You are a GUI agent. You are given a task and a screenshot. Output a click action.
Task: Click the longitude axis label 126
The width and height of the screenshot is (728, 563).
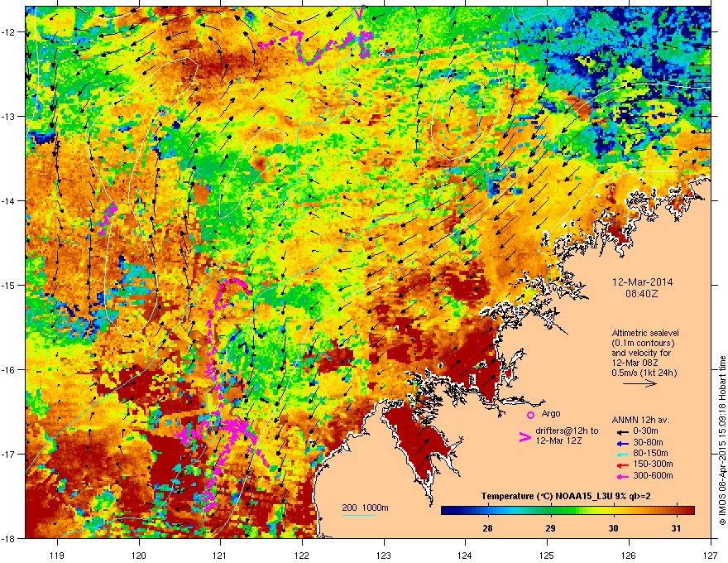(x=629, y=555)
